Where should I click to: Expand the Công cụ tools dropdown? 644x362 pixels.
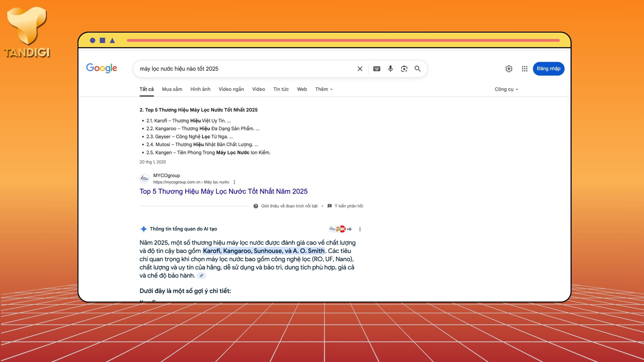coord(506,89)
